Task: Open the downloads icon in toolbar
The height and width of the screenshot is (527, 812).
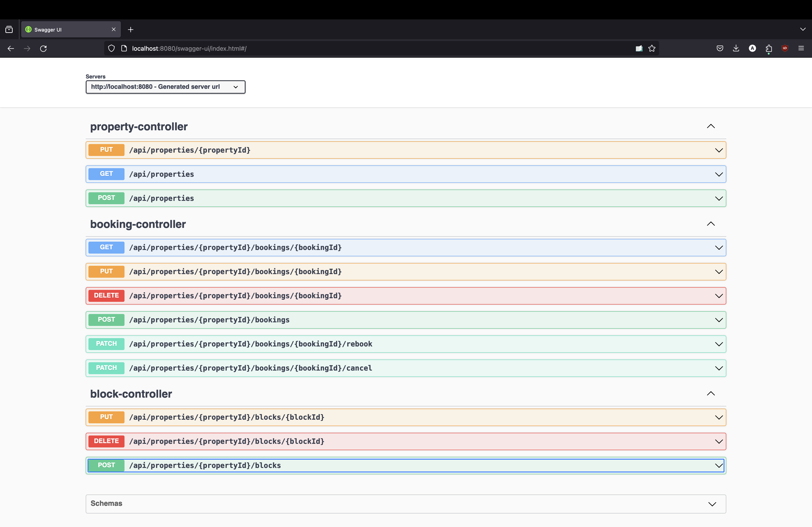Action: (736, 48)
